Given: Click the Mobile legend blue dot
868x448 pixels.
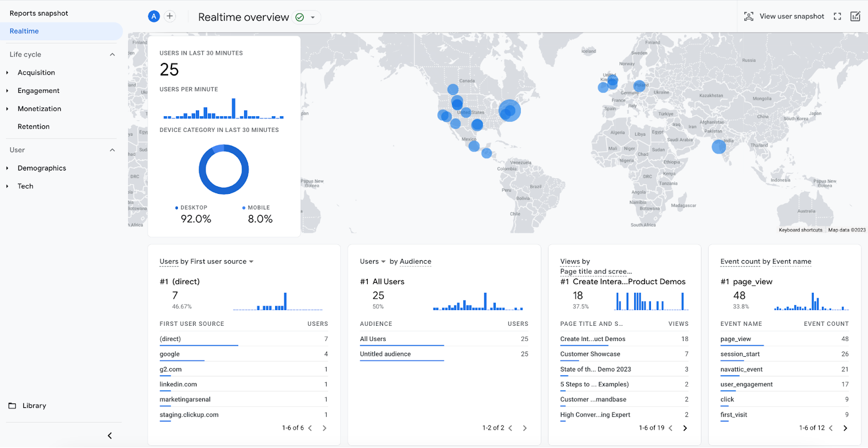Looking at the screenshot, I should [x=244, y=207].
